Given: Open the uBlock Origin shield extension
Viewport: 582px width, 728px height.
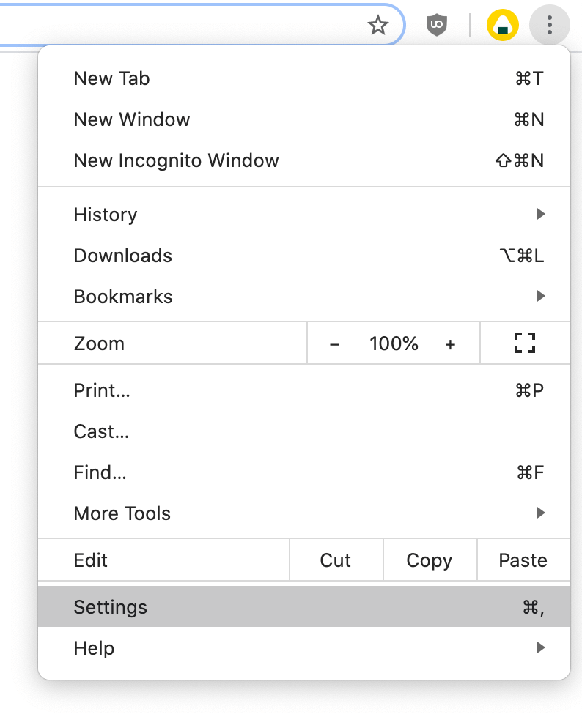Looking at the screenshot, I should (437, 25).
